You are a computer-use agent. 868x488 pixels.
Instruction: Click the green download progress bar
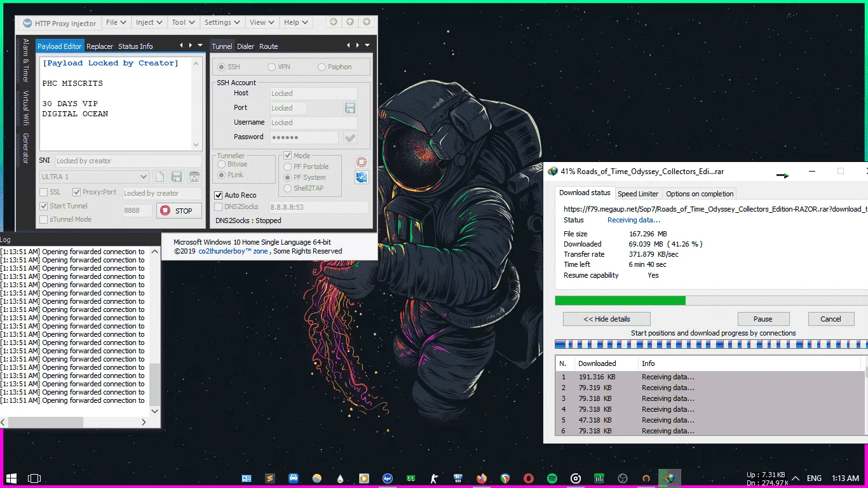[x=620, y=301]
